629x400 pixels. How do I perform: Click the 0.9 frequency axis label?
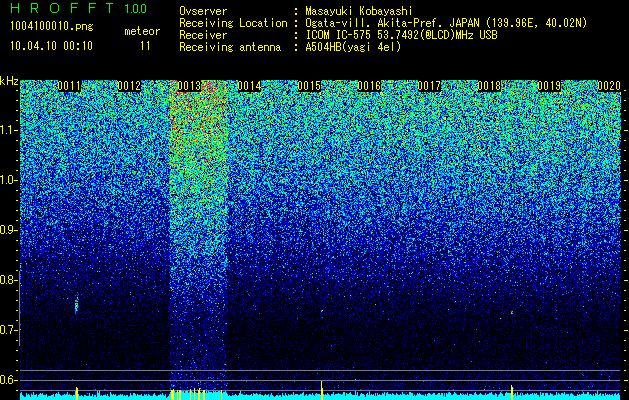coord(9,230)
